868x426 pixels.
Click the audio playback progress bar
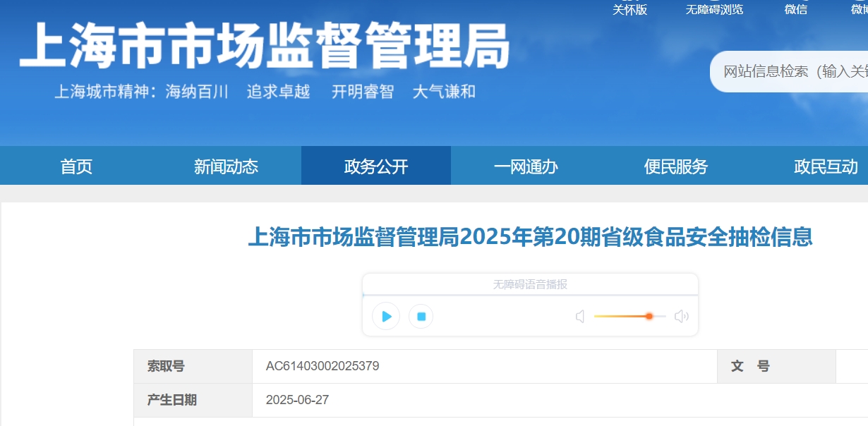pos(529,295)
